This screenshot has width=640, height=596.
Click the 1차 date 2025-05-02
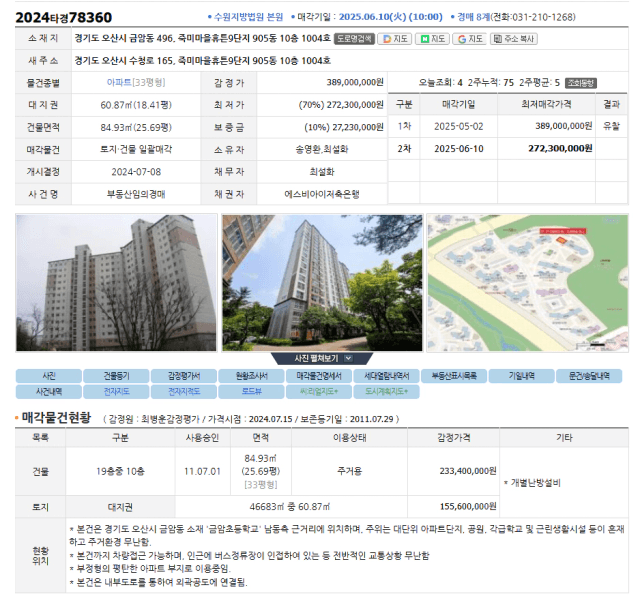tap(458, 127)
